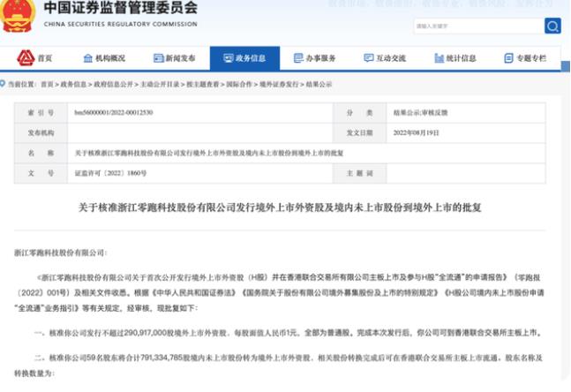571x392 pixels.
Task: Open the 首页 home tab
Action: point(35,58)
